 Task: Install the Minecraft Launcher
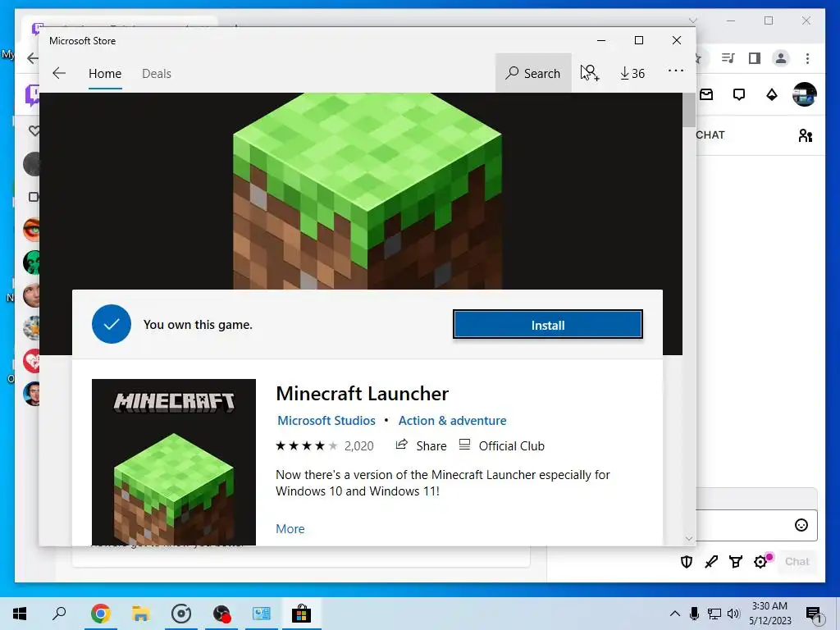tap(547, 325)
